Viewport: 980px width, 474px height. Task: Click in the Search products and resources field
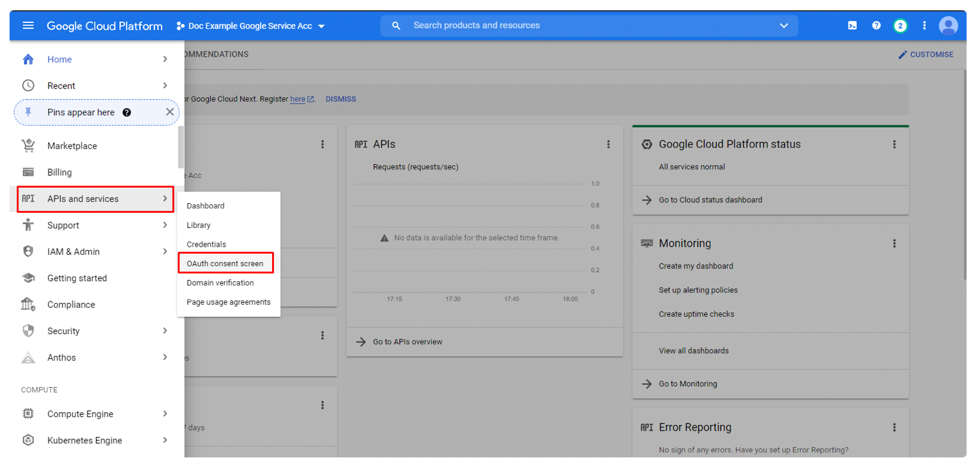[x=589, y=26]
